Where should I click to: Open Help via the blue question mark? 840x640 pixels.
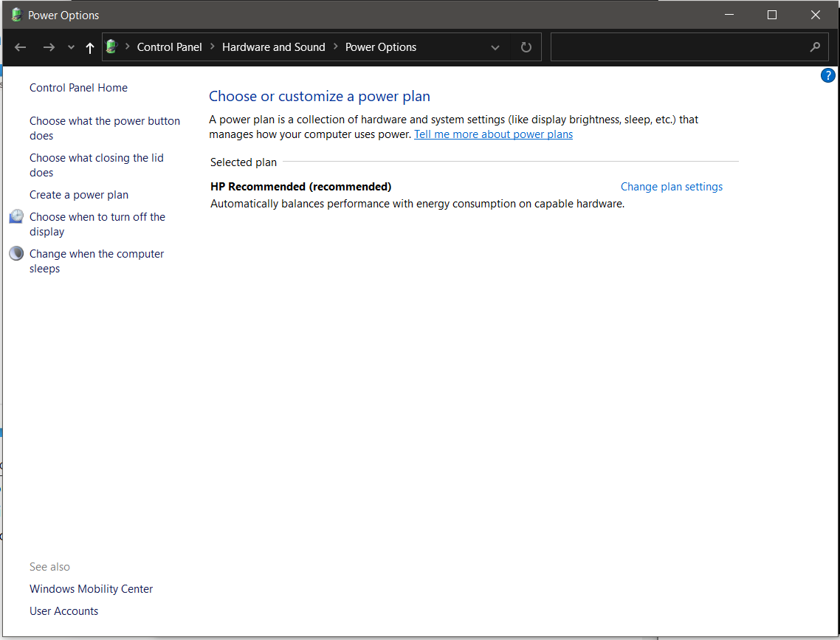point(827,75)
